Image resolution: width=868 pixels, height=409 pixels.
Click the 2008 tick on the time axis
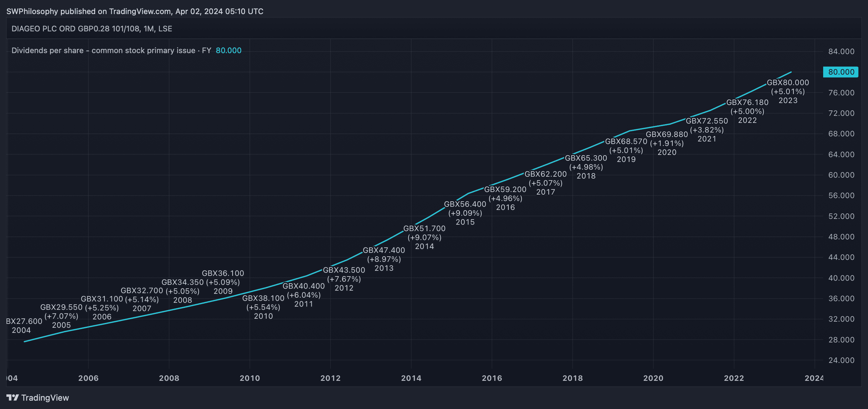(169, 378)
